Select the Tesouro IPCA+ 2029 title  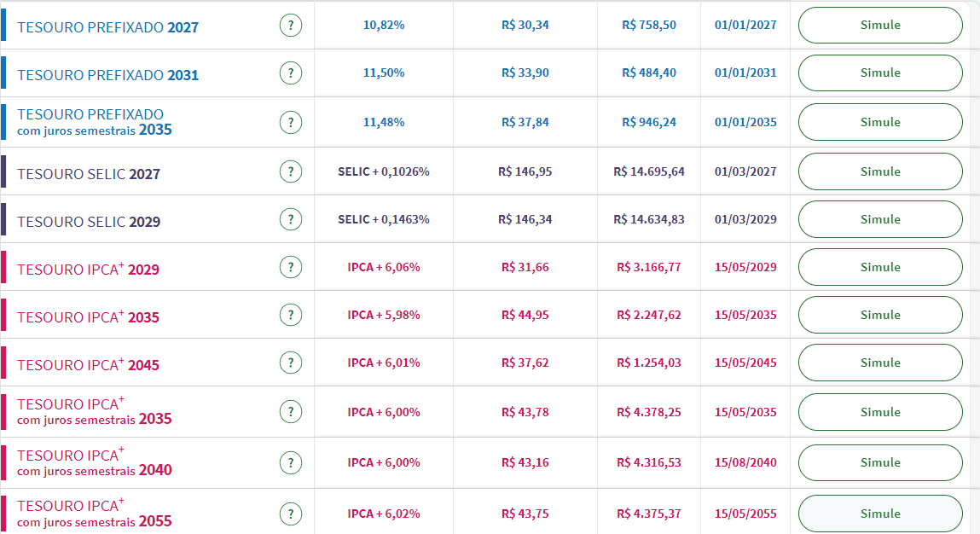pos(88,270)
